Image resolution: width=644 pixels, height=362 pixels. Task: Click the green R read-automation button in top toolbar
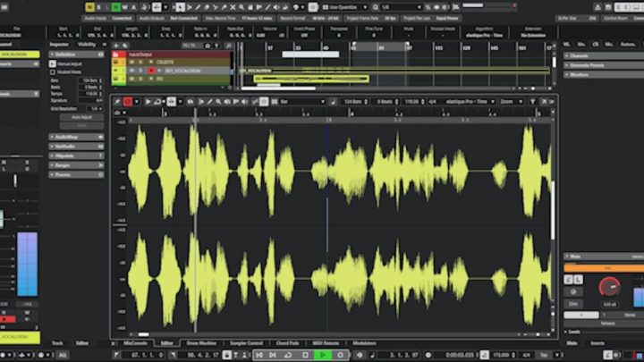coord(115,7)
